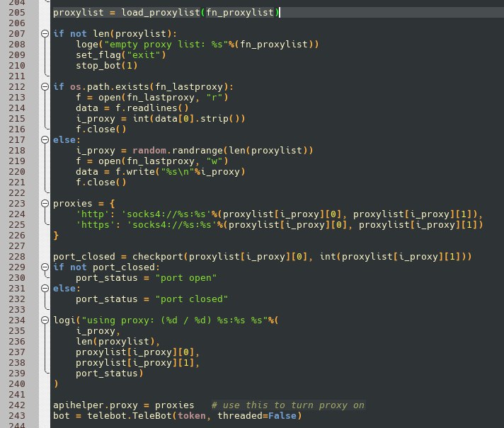Click the 'threaded=False' argument
This screenshot has width=504, height=428.
[256, 416]
